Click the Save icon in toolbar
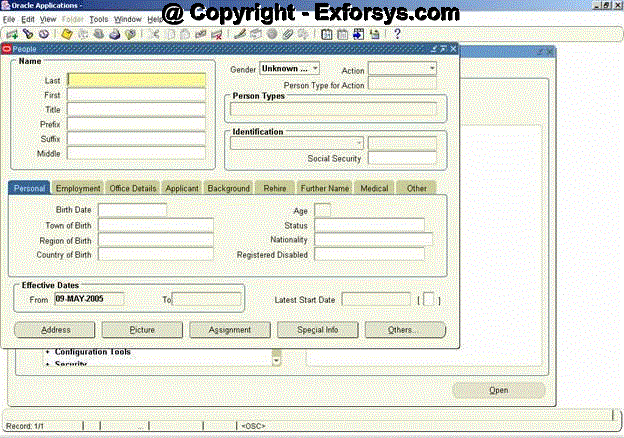Screen dimensions: 624x438 coord(67,33)
